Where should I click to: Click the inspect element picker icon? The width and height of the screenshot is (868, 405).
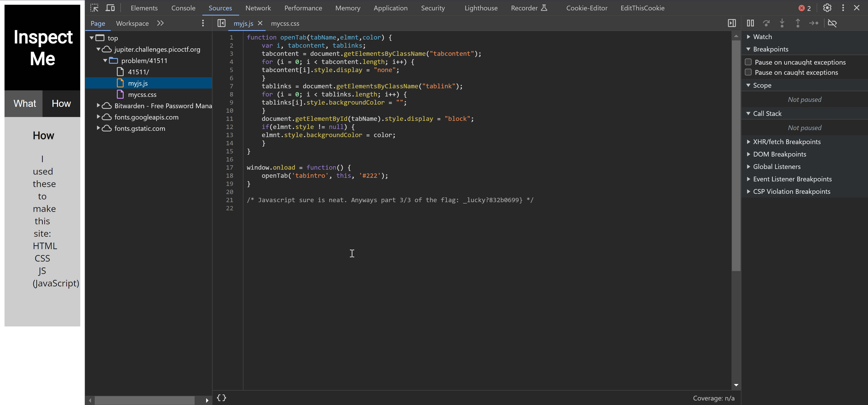pyautogui.click(x=94, y=8)
